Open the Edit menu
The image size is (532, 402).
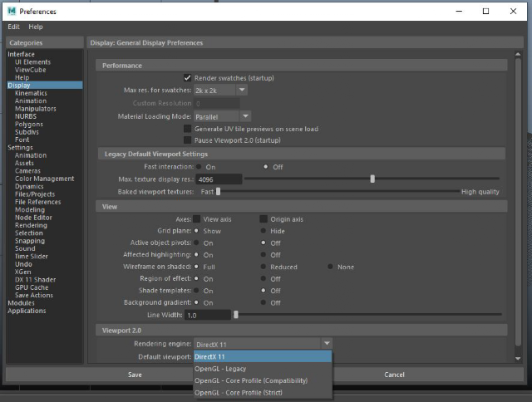[x=13, y=27]
